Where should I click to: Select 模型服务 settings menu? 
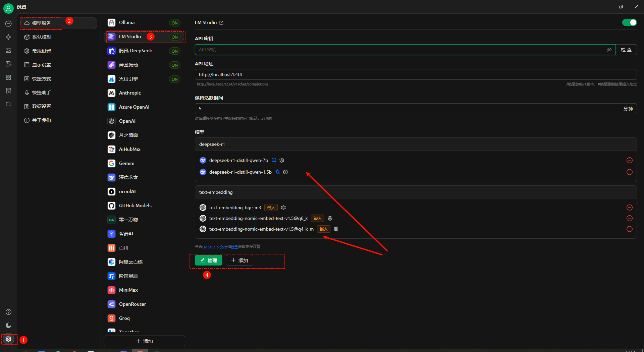[59, 23]
